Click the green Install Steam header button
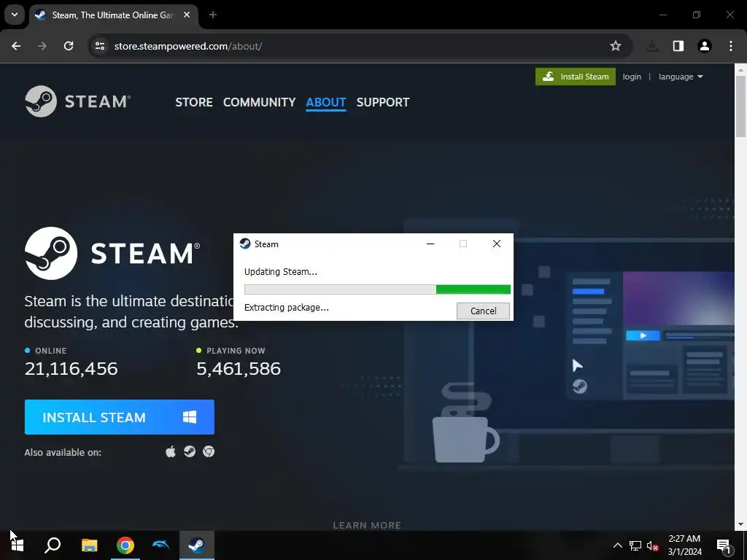747x560 pixels. (576, 77)
